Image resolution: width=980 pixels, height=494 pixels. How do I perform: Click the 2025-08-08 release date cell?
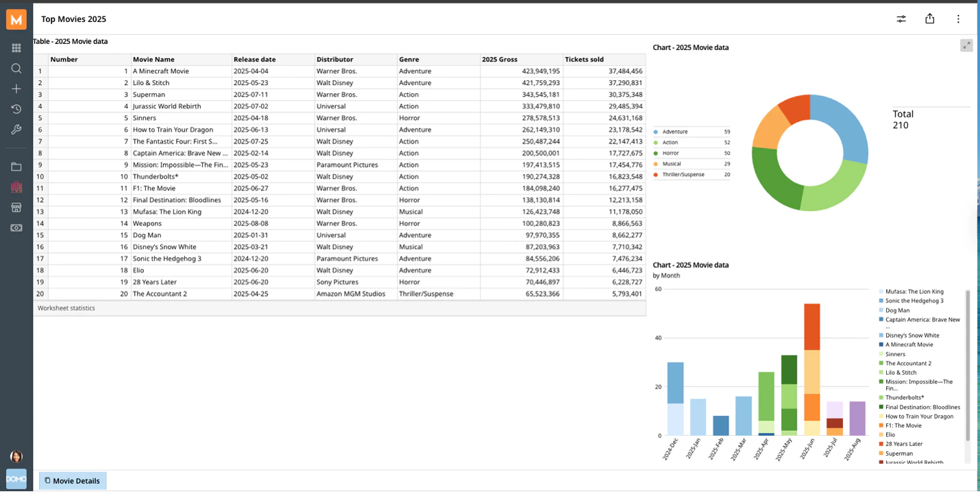[x=273, y=223]
